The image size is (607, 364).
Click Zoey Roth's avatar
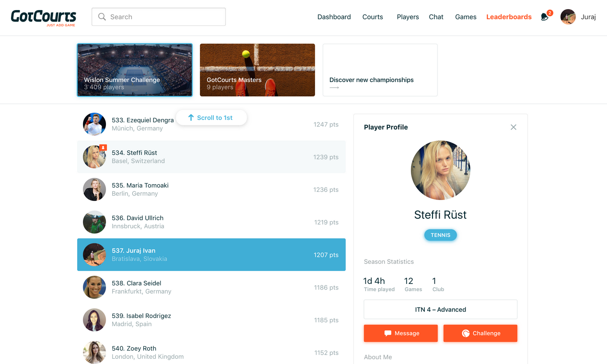pos(94,352)
